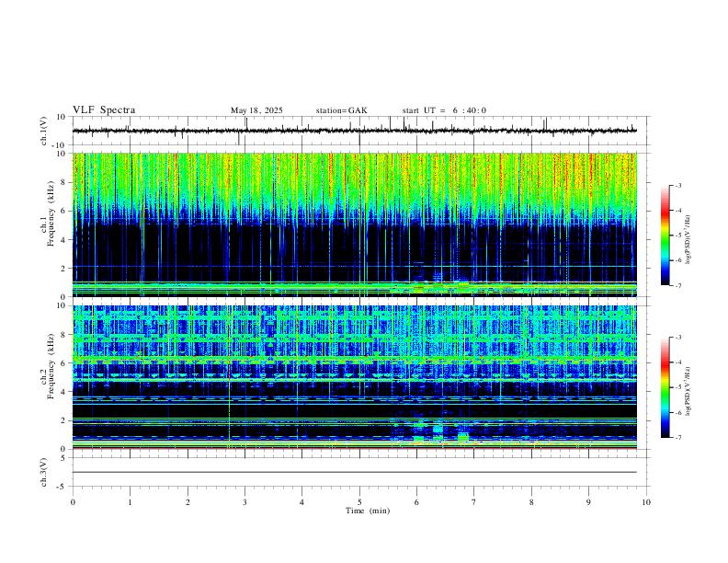
Task: Click the ch.2 spectrogram color scale bar
Action: click(665, 387)
